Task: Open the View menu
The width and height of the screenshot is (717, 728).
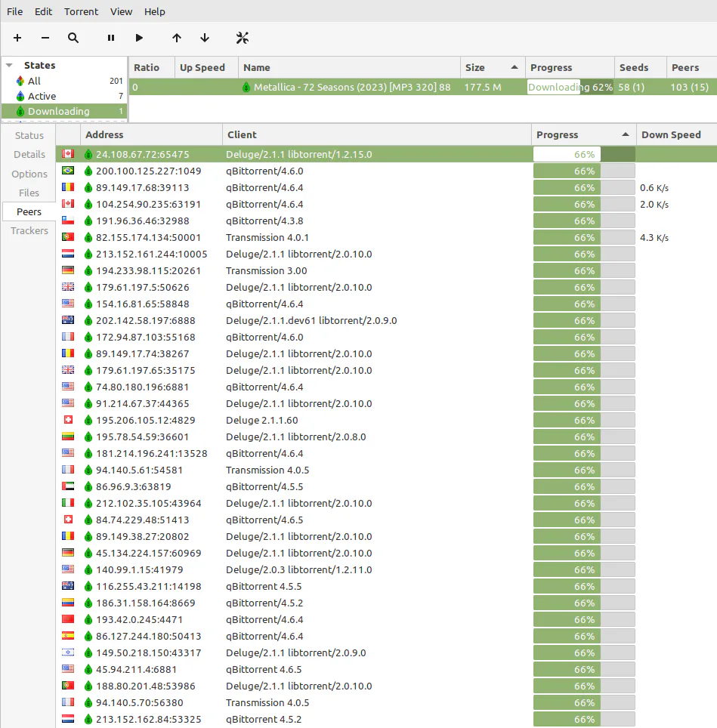Action: tap(121, 11)
